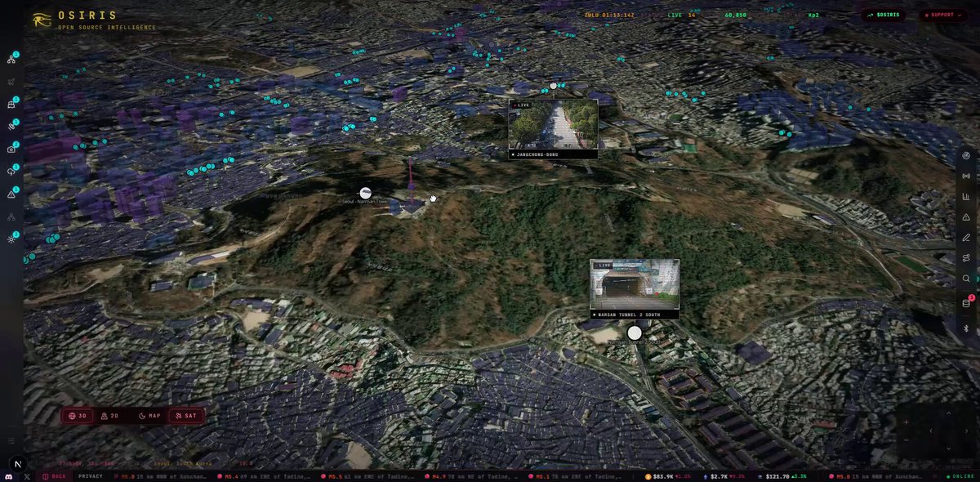Image resolution: width=980 pixels, height=482 pixels.
Task: Open the X social link icon
Action: point(26,476)
